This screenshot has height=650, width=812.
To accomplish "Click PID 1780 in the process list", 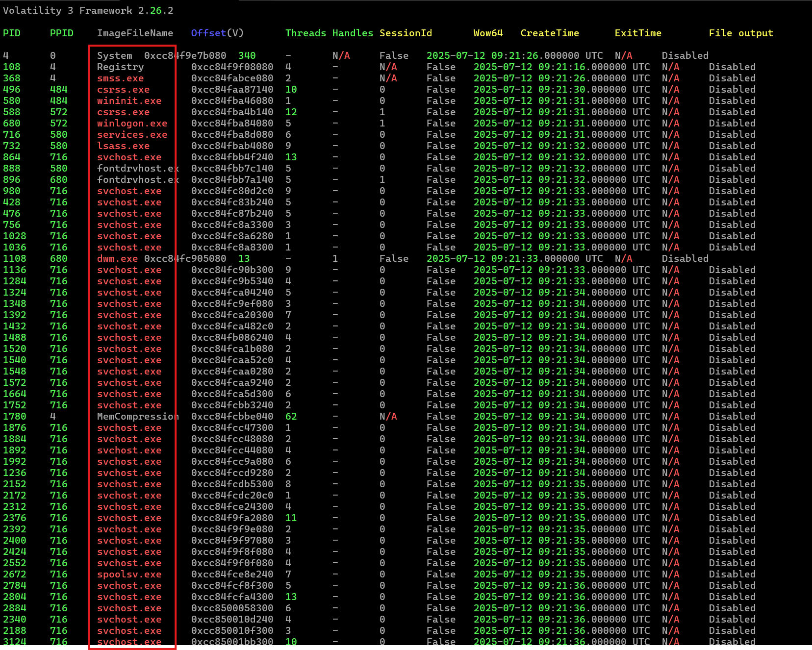I will pos(15,416).
